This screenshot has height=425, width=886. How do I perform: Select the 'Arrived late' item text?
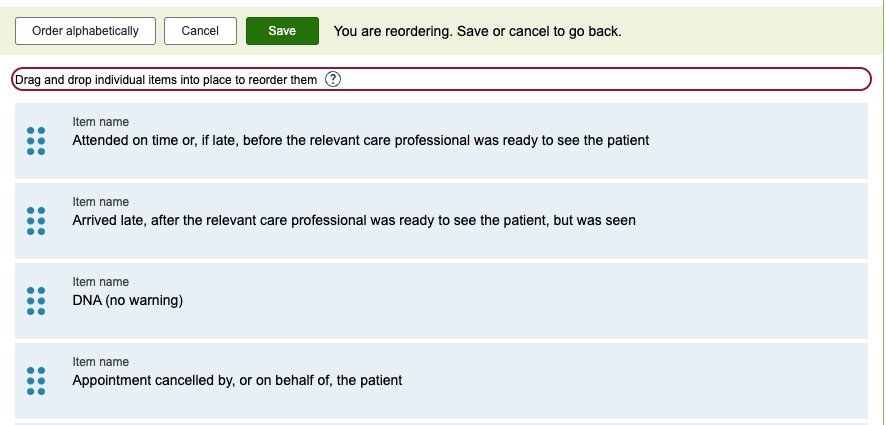(353, 220)
